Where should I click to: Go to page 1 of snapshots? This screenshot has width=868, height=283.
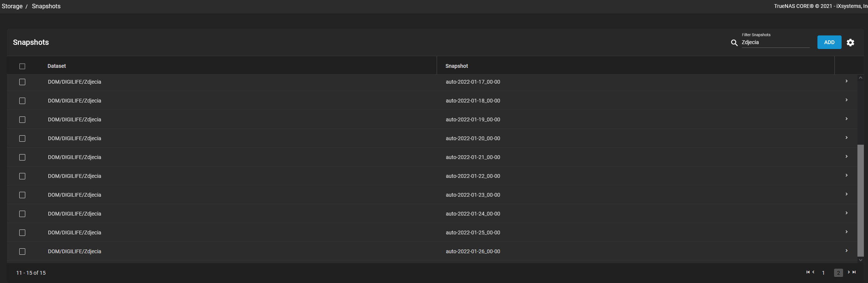click(823, 273)
